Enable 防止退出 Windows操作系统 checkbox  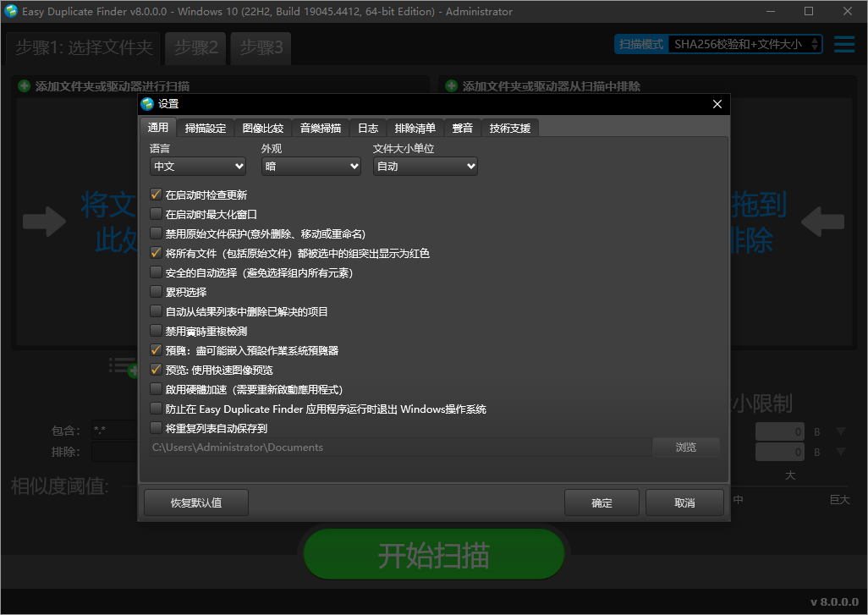click(157, 409)
